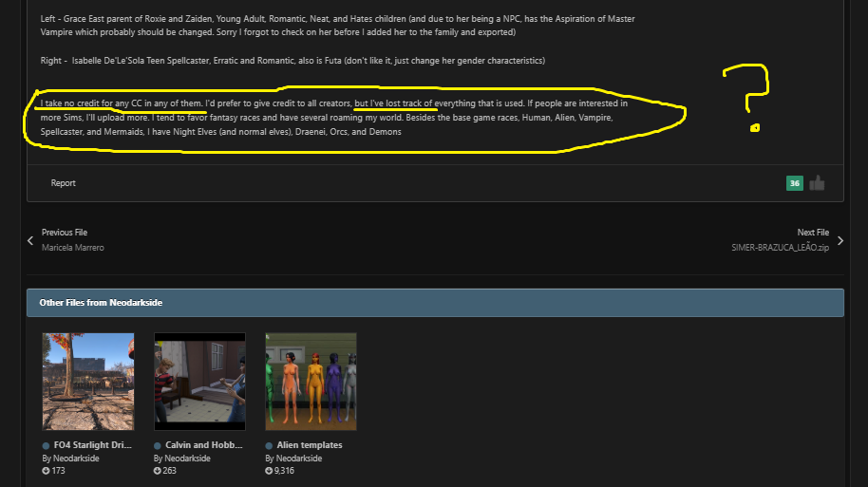
Task: Click the Calvin and Hobb... file title
Action: click(204, 445)
